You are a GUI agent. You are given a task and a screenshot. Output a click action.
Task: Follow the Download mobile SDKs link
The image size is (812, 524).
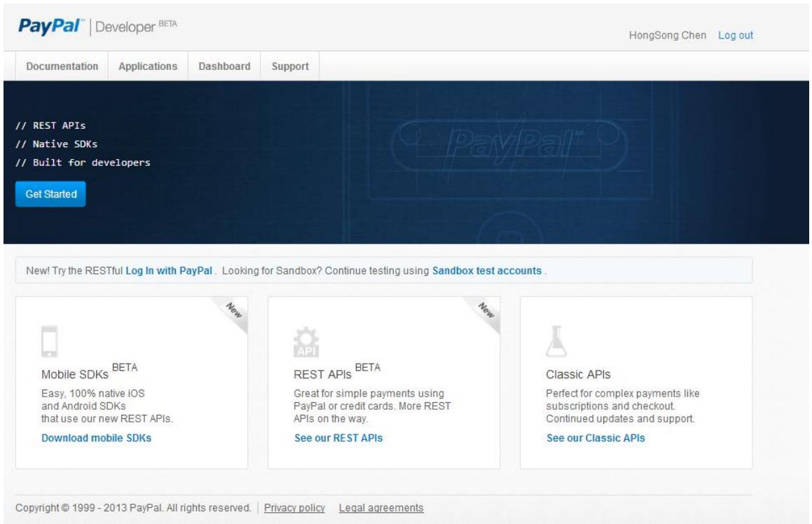tap(96, 438)
